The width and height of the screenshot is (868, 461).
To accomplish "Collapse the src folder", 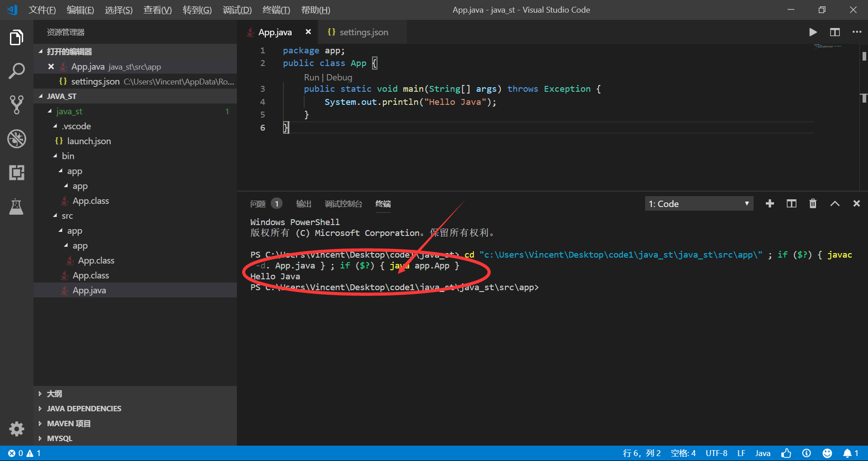I will pyautogui.click(x=67, y=216).
